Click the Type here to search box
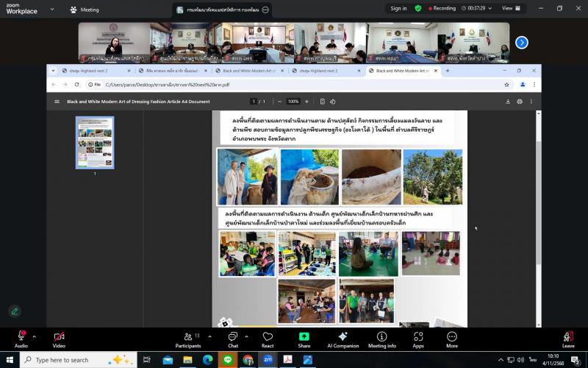588x368 pixels. 78,360
